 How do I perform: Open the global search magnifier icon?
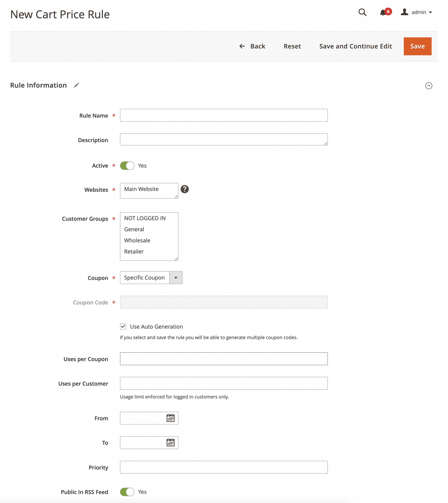362,12
